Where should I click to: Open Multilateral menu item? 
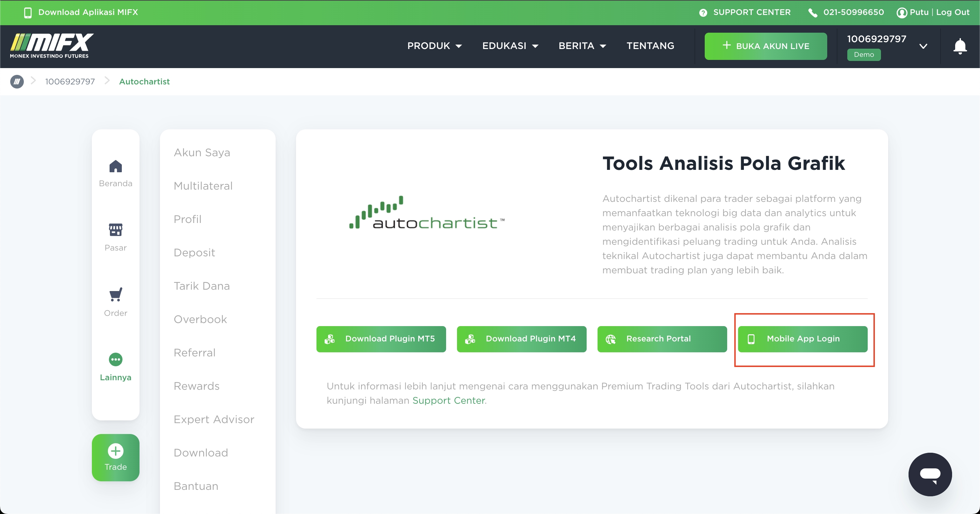pyautogui.click(x=203, y=186)
